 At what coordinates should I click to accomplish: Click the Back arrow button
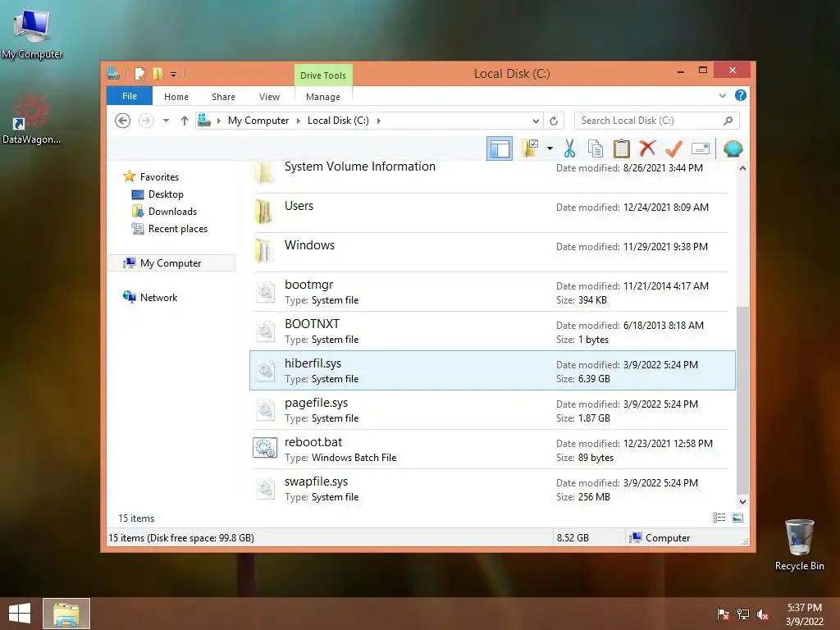coord(123,121)
